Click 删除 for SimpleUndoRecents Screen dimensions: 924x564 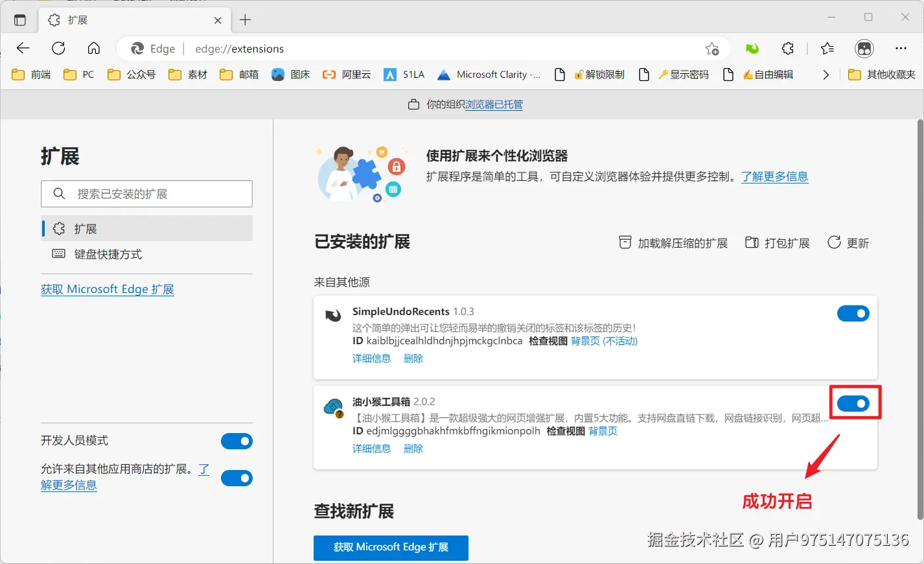[x=413, y=358]
